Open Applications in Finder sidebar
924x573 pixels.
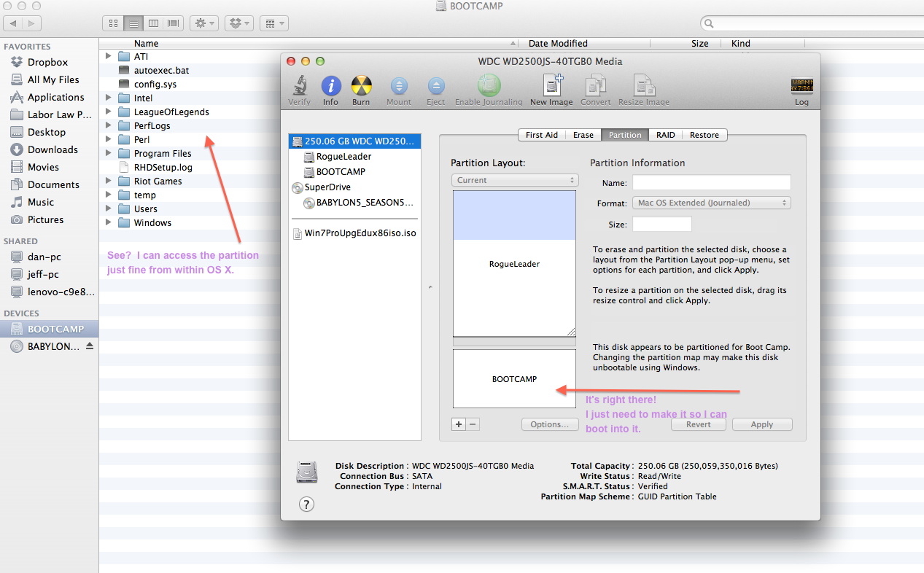pyautogui.click(x=55, y=97)
